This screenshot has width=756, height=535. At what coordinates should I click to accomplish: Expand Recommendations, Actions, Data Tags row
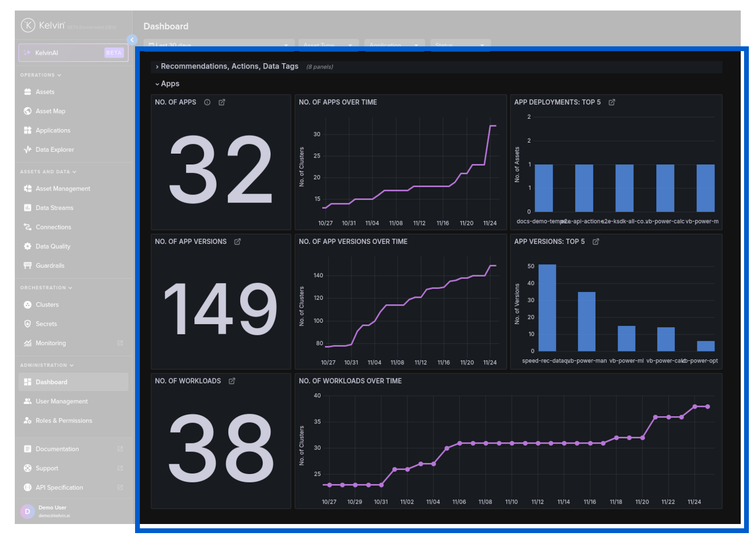click(x=157, y=67)
